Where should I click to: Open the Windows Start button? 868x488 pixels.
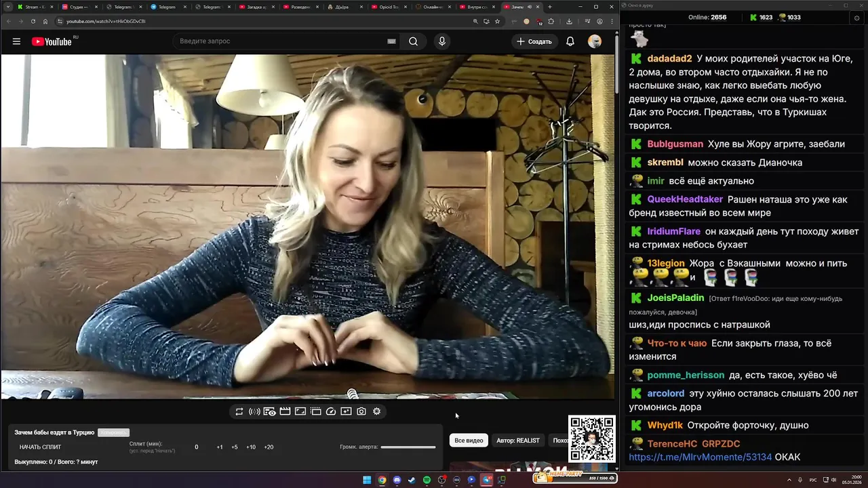click(x=367, y=480)
